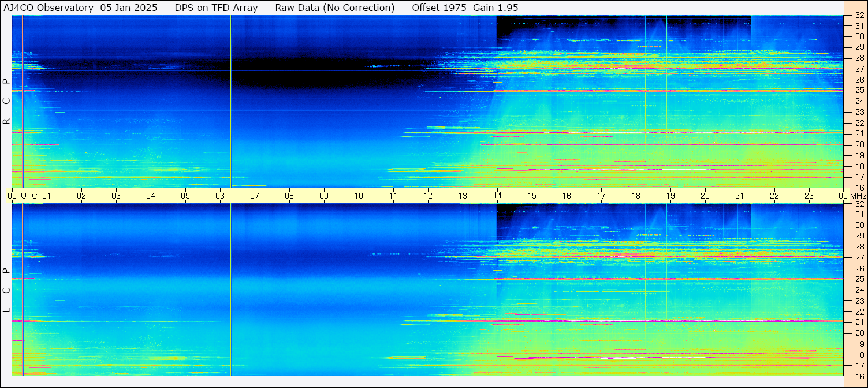Click hour '18' on the UTC time axis

(636, 196)
